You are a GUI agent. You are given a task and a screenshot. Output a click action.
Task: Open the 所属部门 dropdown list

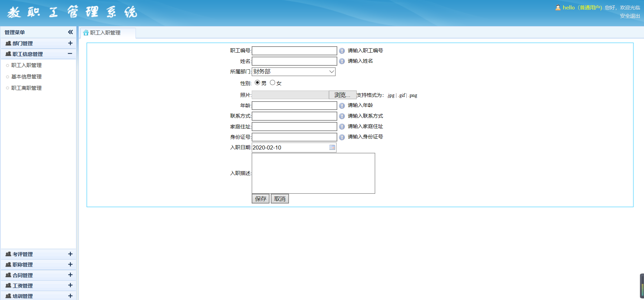[x=294, y=72]
